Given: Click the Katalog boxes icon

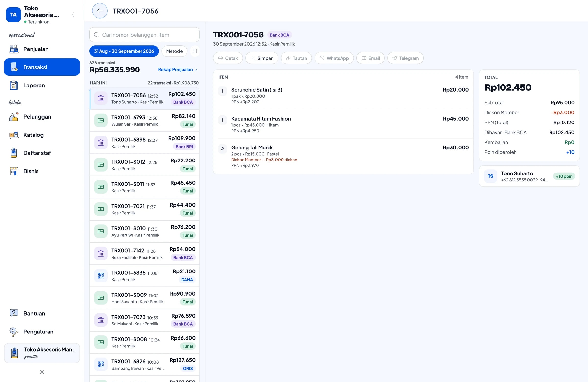Looking at the screenshot, I should [x=14, y=135].
